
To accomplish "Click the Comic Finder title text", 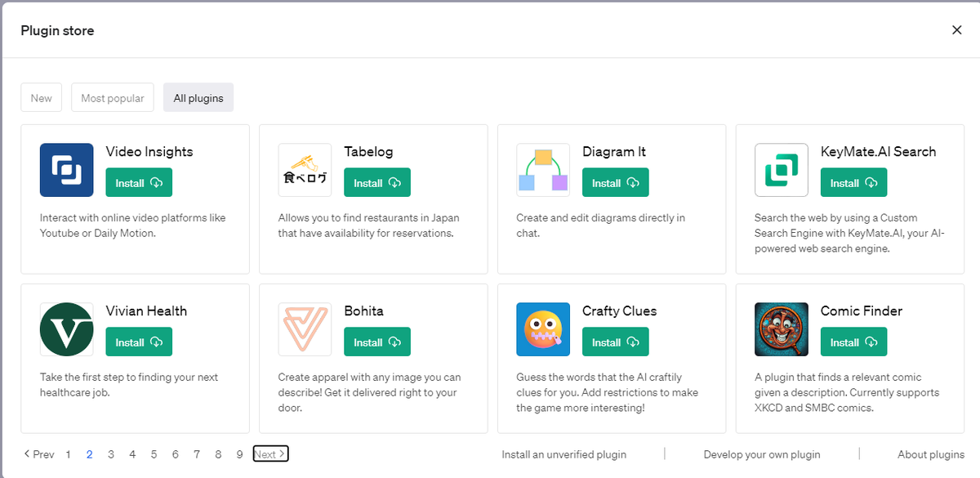I will 862,310.
